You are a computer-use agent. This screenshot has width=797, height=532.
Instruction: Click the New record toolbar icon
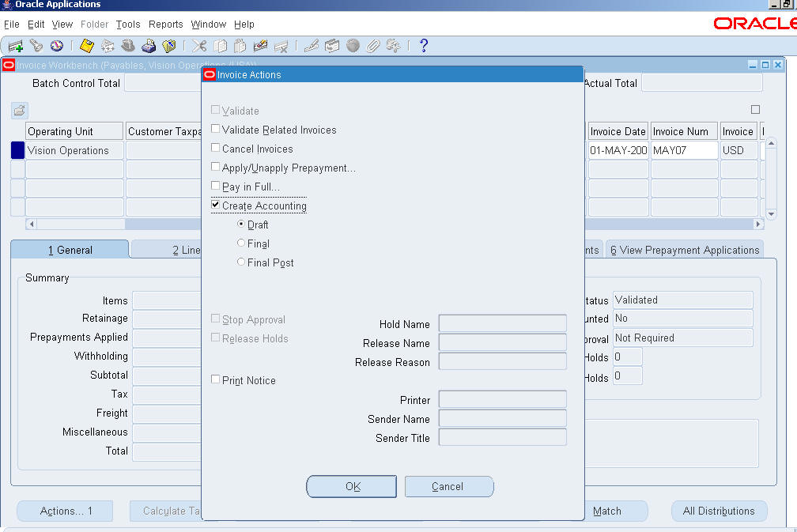(15, 46)
